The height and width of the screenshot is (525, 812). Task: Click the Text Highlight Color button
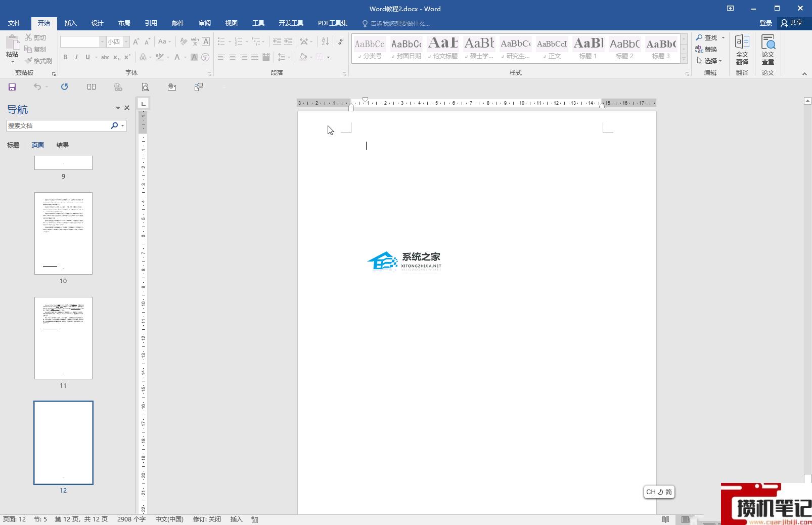point(160,57)
